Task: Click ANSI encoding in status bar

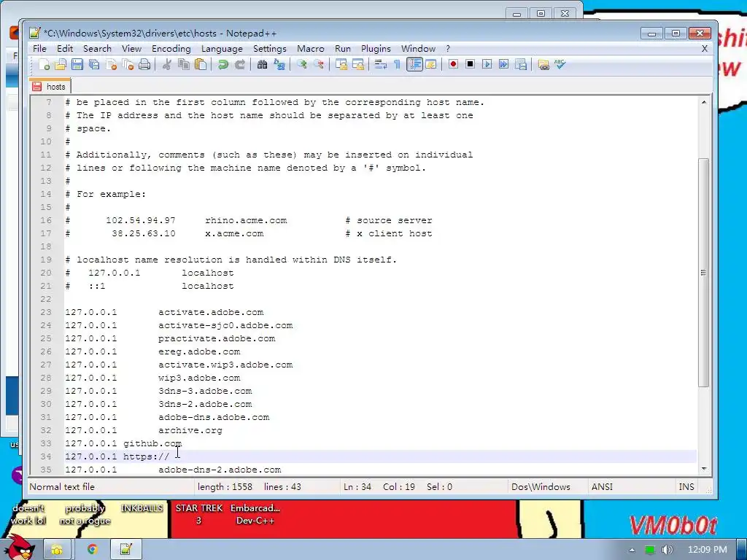Action: tap(602, 486)
